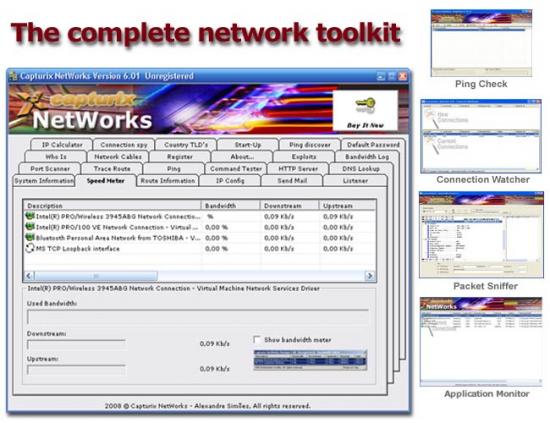
Task: Open the Ping Check thumbnail
Action: pos(481,43)
